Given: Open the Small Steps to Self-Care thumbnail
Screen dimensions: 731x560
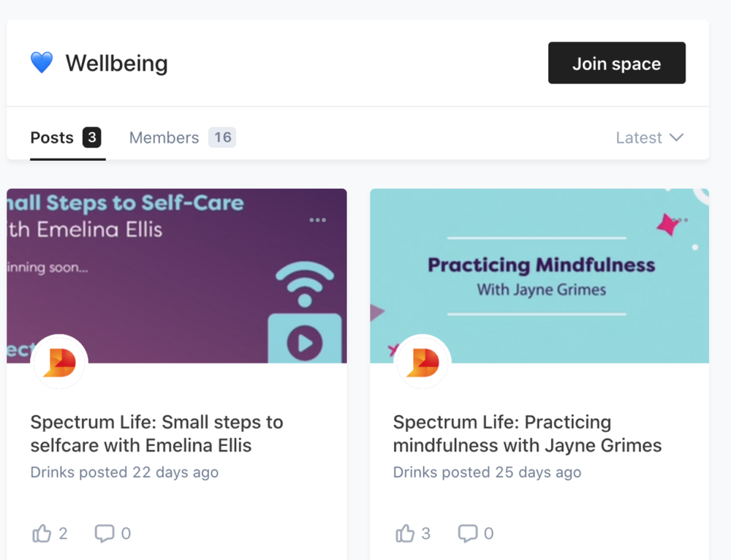Looking at the screenshot, I should (177, 276).
